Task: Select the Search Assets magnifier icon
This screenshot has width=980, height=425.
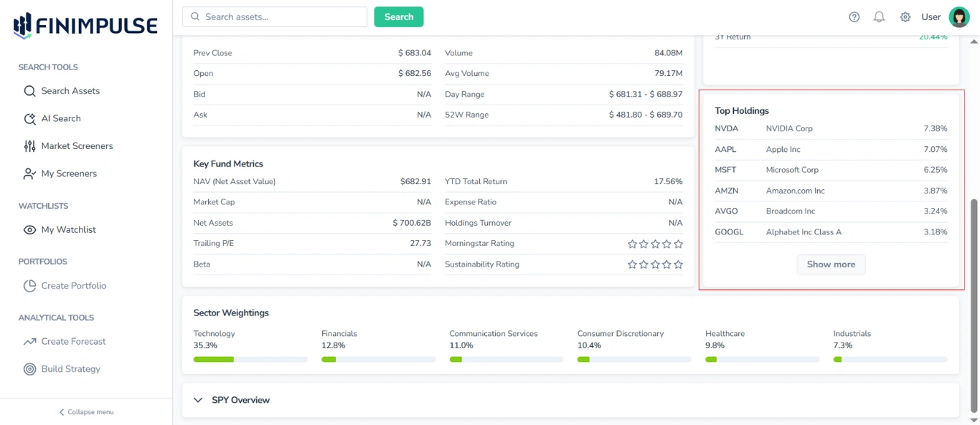Action: [x=29, y=91]
